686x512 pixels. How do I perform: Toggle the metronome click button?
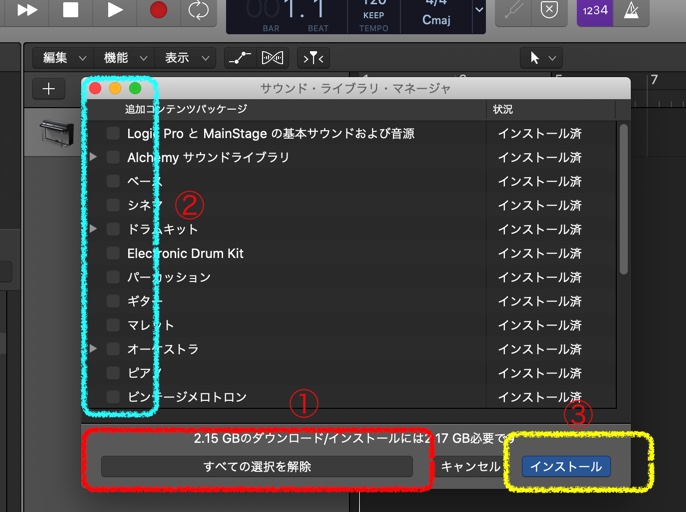coord(631,11)
